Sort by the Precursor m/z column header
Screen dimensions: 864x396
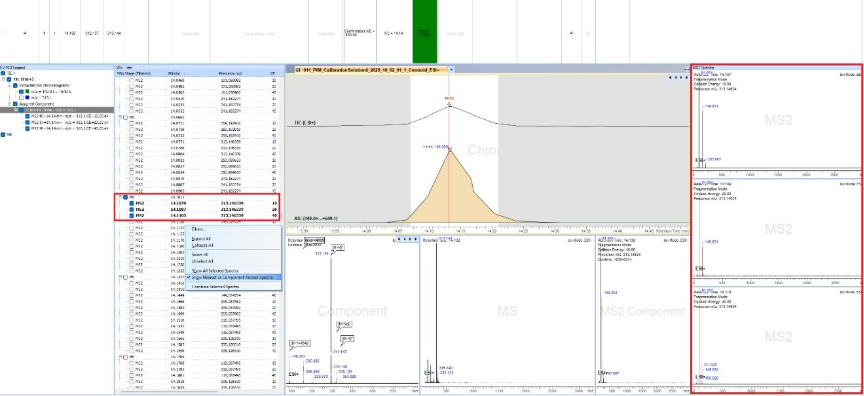pyautogui.click(x=230, y=73)
